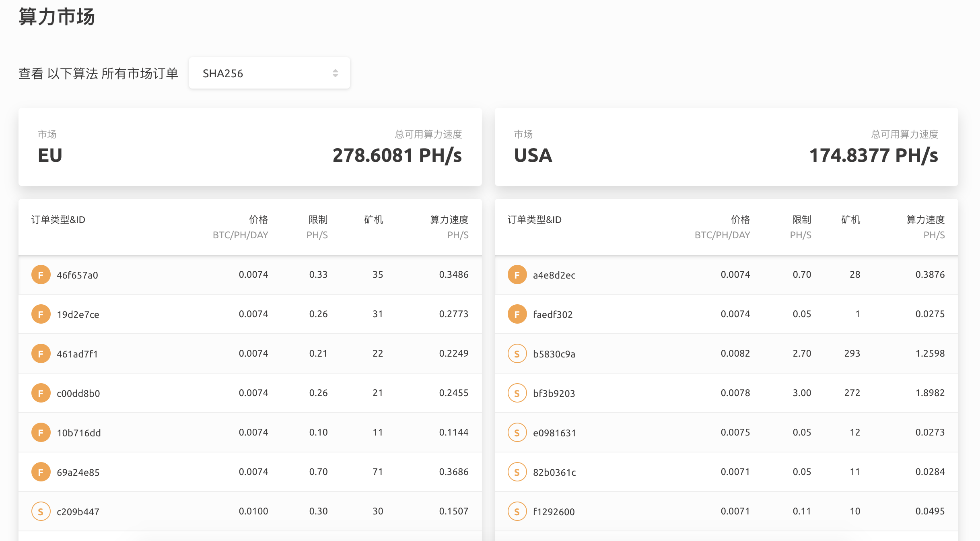980x541 pixels.
Task: Click the USA market summary card
Action: coord(726,147)
